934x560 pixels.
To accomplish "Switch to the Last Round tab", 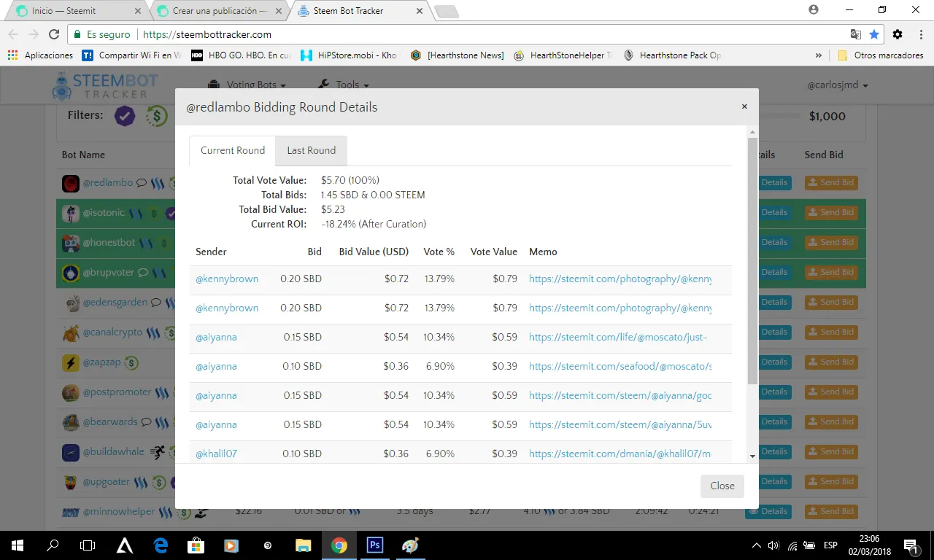I will click(x=312, y=150).
